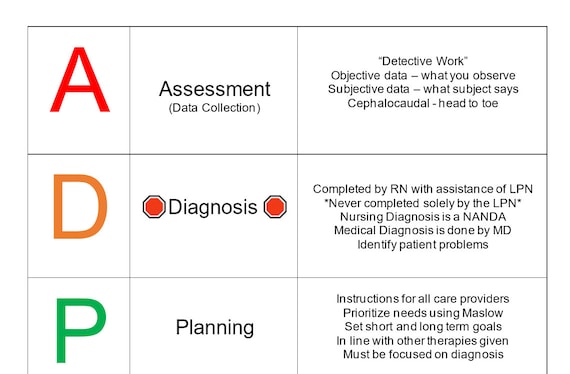This screenshot has width=570, height=374.
Task: Click the "(Data Collection)" subtitle
Action: pyautogui.click(x=214, y=108)
